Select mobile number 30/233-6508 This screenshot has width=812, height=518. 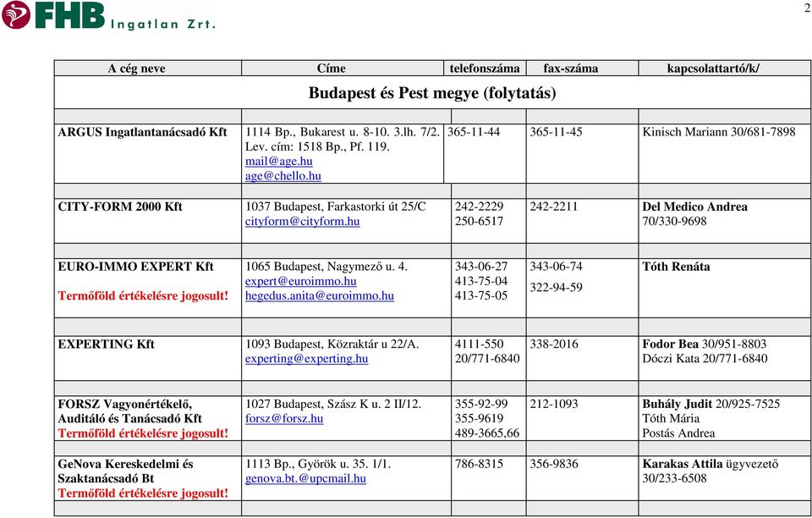[x=674, y=478]
